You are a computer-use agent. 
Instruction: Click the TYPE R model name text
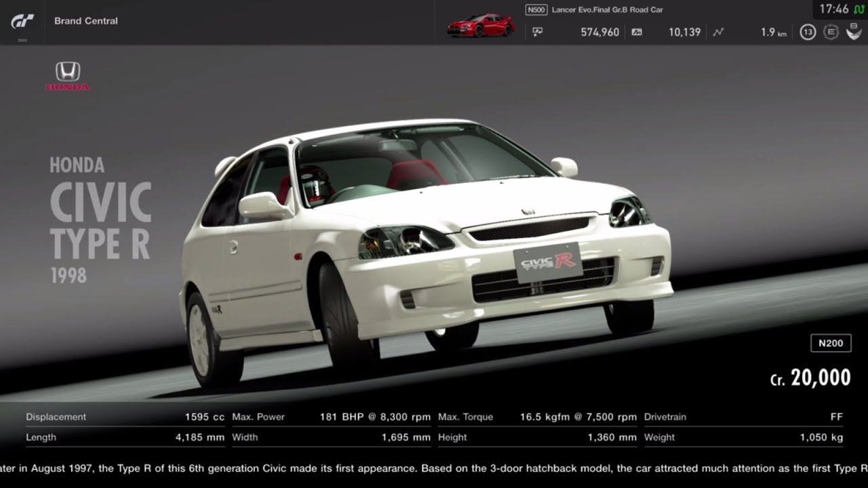point(100,244)
